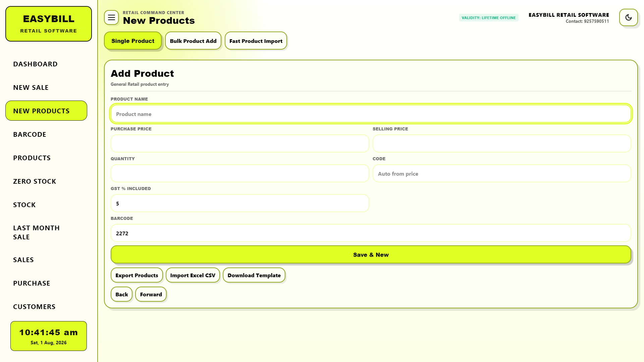The width and height of the screenshot is (644, 362).
Task: Click the Add Product heading
Action: point(143,73)
